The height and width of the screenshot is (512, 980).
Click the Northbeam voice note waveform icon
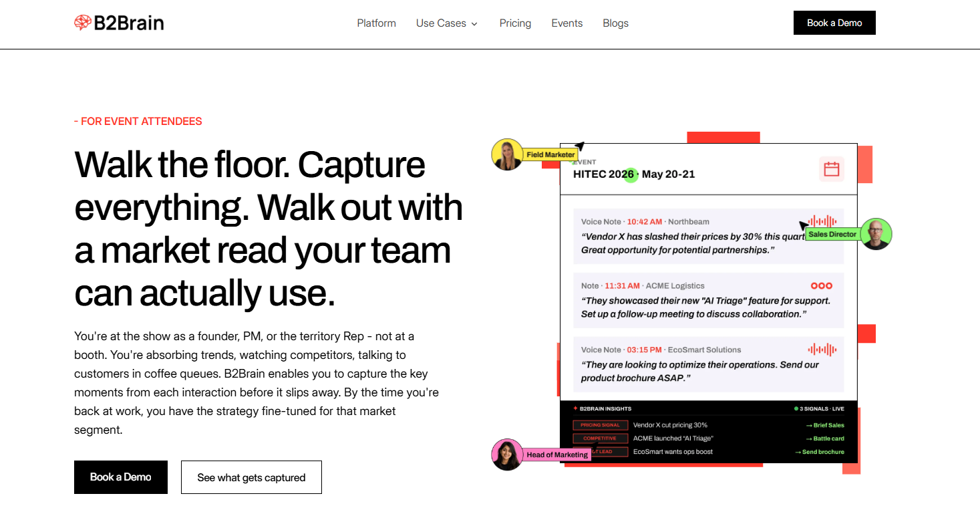tap(822, 221)
